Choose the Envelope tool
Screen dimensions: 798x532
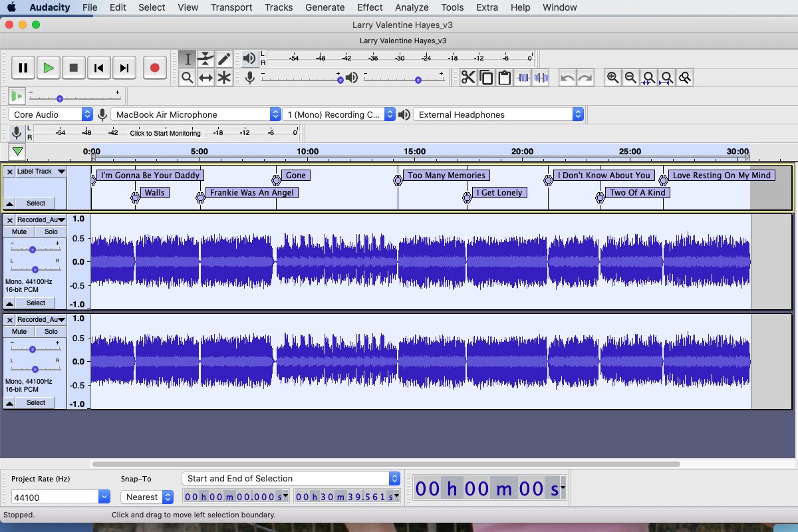coord(205,59)
